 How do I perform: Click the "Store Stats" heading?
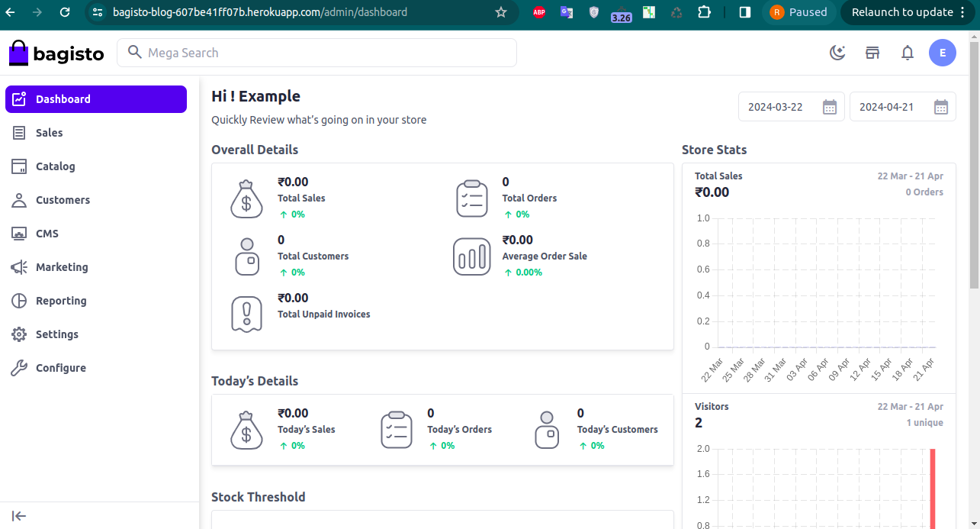(x=714, y=150)
